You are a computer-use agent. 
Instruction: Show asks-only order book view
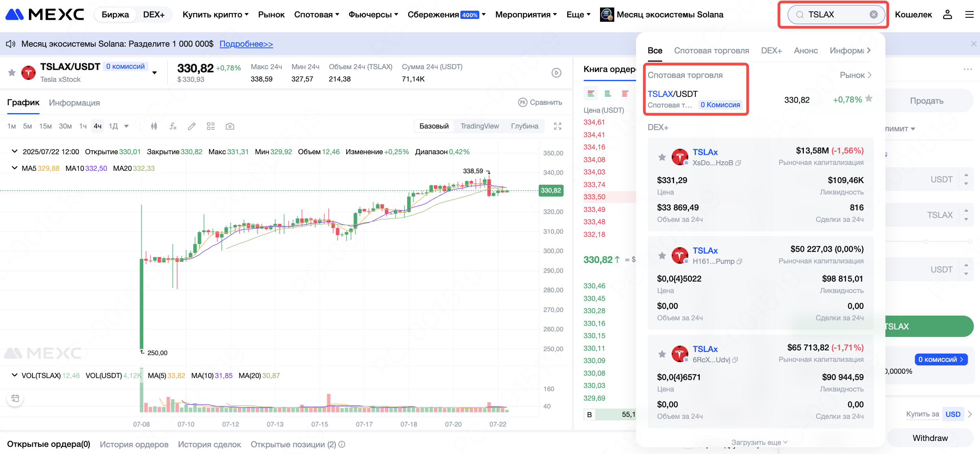coord(625,94)
